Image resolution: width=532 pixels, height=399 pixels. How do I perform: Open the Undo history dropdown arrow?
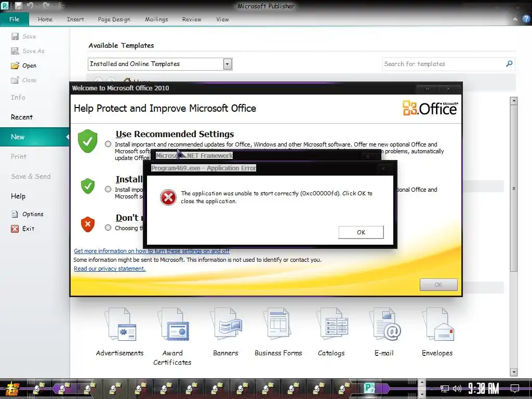[x=37, y=6]
